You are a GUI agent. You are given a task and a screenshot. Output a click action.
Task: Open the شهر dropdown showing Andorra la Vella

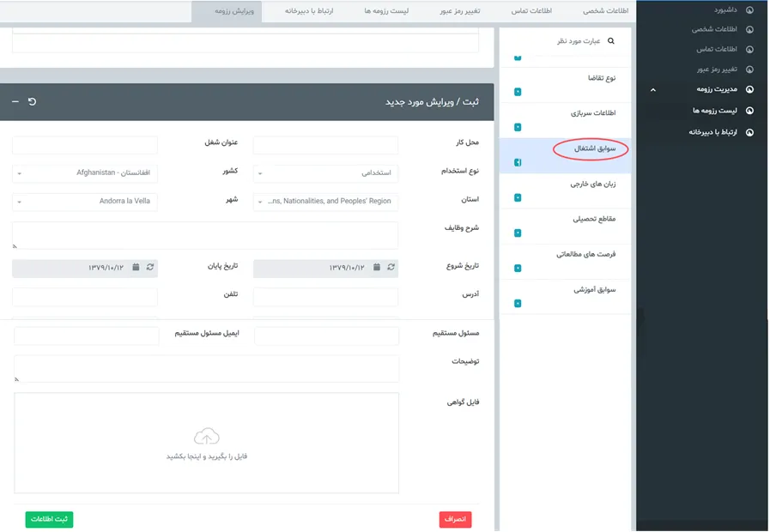coord(85,202)
